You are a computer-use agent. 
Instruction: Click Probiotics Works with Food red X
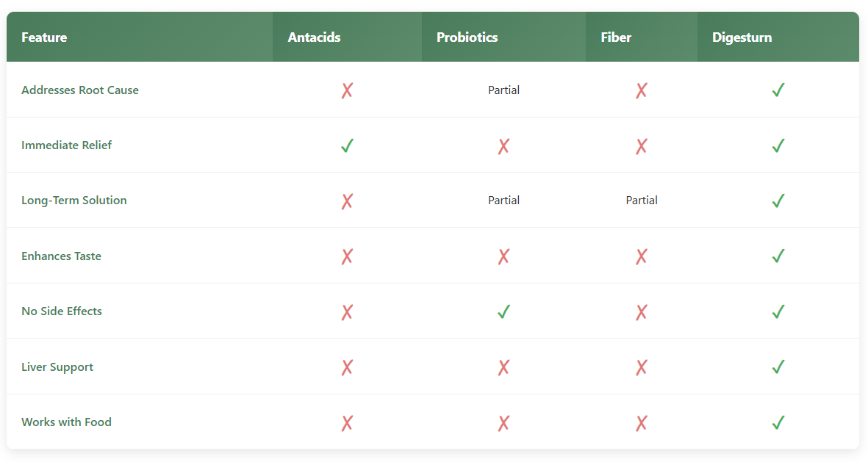(503, 422)
